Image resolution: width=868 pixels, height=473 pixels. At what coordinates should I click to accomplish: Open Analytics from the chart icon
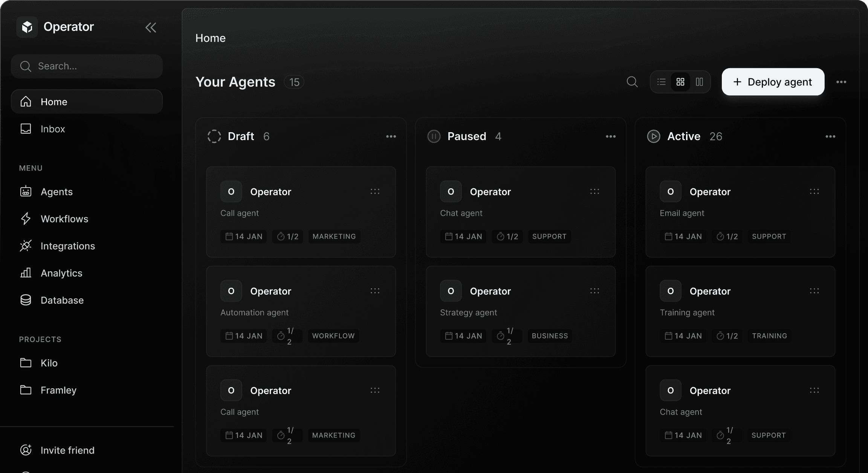pos(26,273)
